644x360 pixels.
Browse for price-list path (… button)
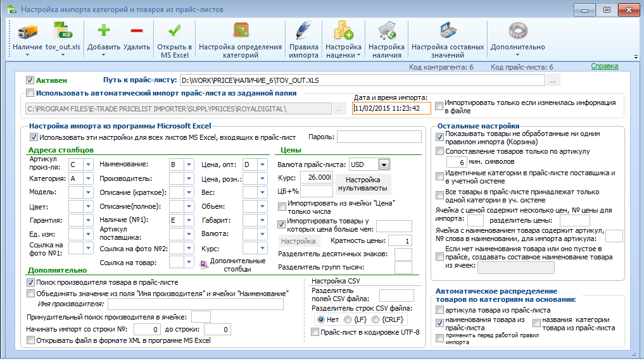pyautogui.click(x=553, y=80)
